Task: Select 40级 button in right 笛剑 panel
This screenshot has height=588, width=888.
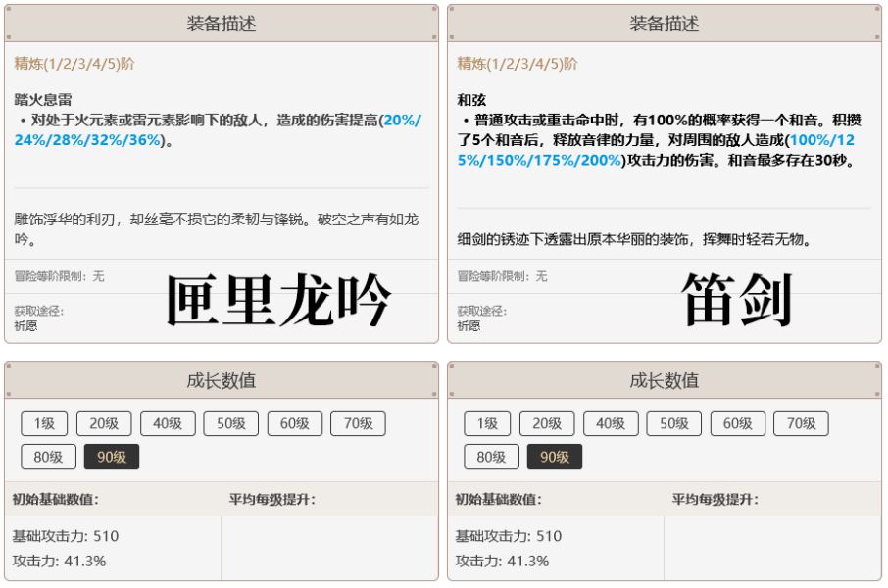Action: click(611, 423)
